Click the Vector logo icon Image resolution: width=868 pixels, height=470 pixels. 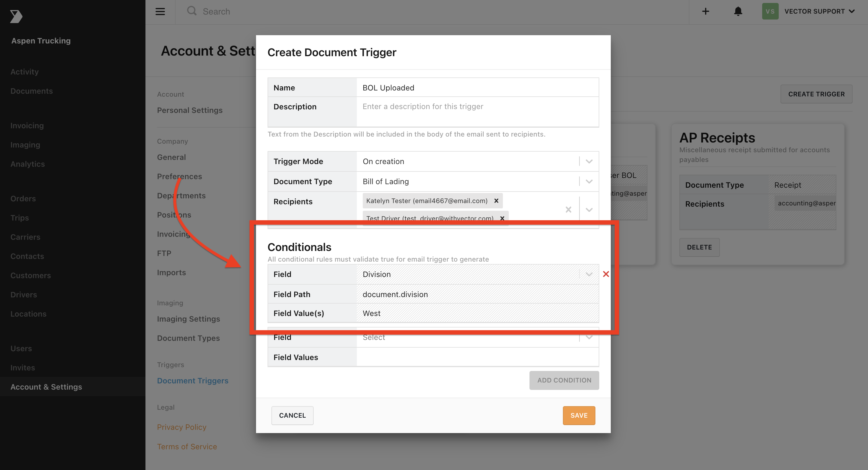tap(16, 16)
